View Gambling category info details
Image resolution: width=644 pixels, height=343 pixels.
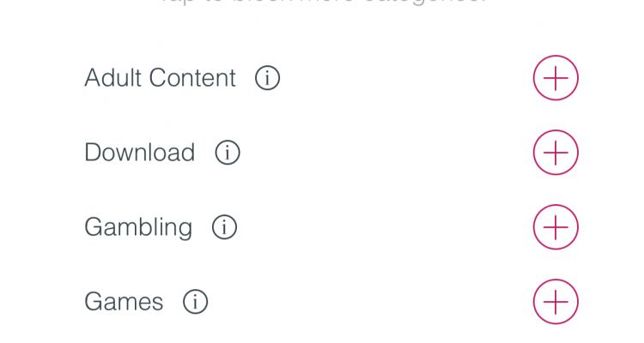click(x=224, y=227)
